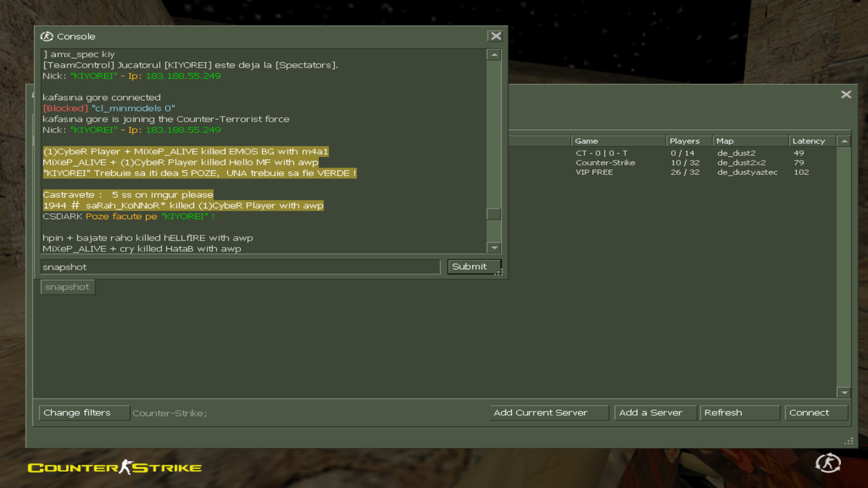Sort servers by Latency column
This screenshot has width=868, height=488.
click(812, 141)
